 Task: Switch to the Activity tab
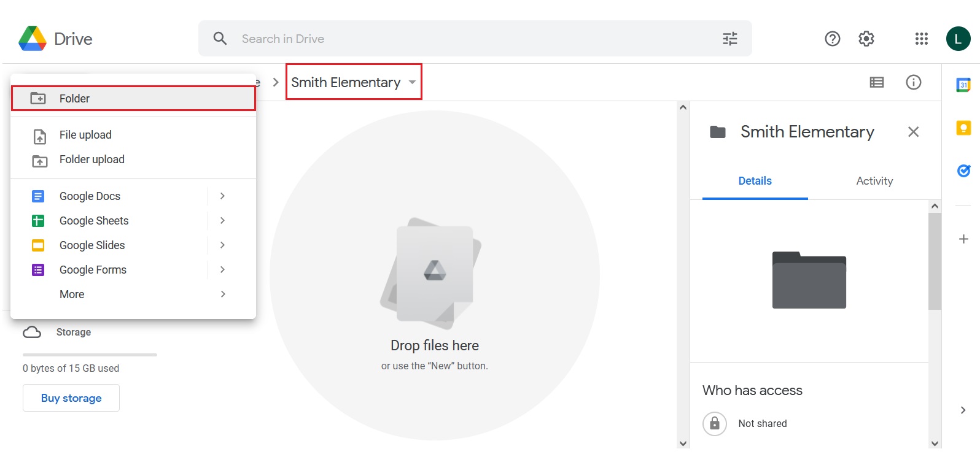(x=874, y=181)
